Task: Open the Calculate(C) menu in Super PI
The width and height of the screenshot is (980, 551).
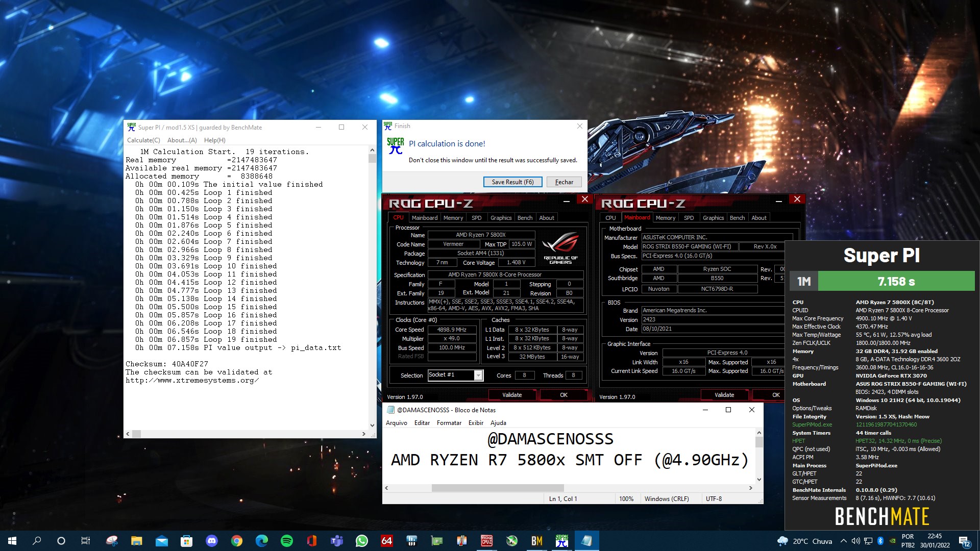Action: point(143,140)
